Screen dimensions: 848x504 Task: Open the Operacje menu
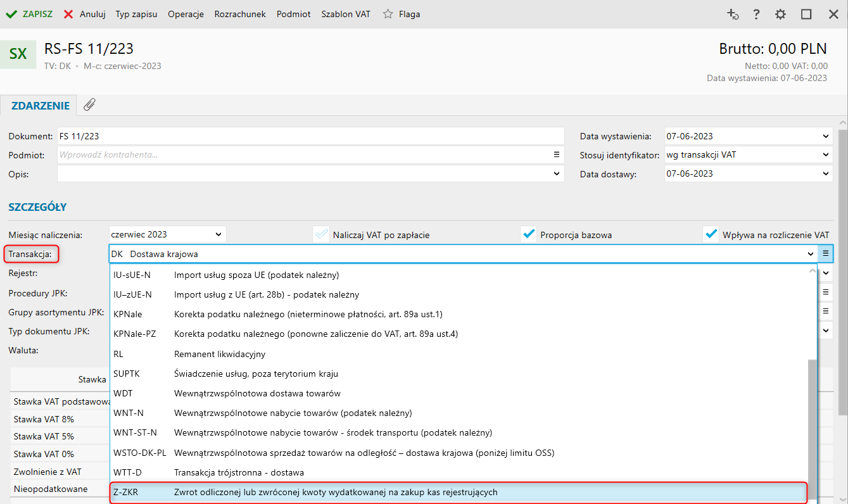(x=186, y=14)
